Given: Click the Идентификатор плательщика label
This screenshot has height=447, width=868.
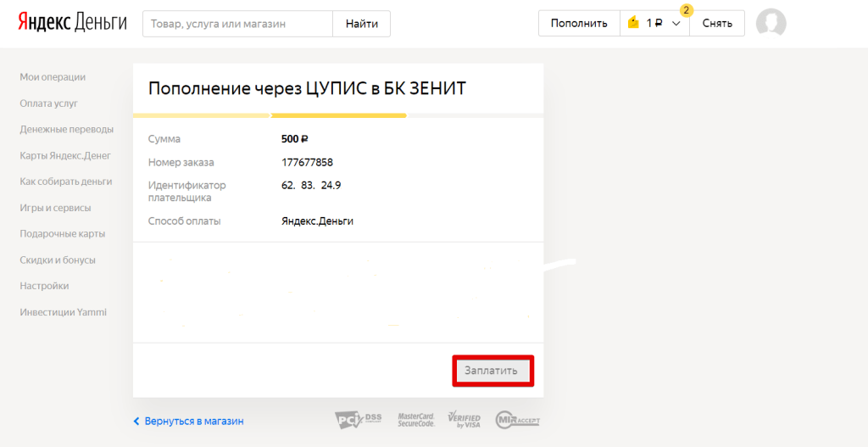Looking at the screenshot, I should pyautogui.click(x=187, y=191).
